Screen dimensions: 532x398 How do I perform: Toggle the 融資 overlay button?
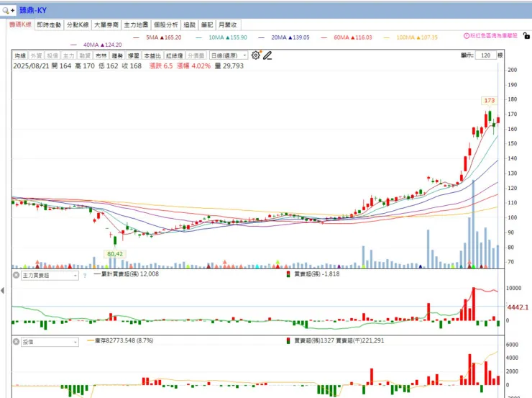(x=85, y=55)
